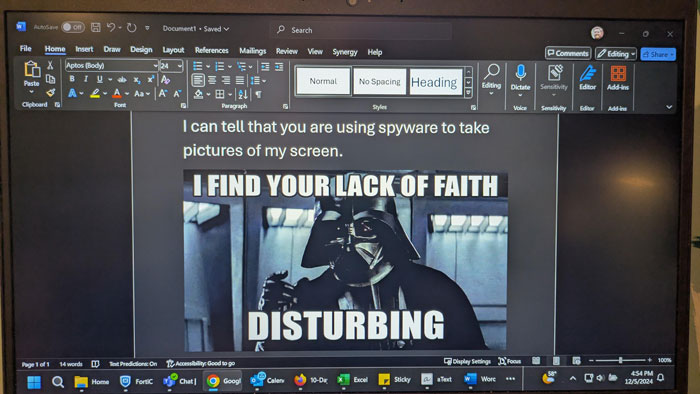This screenshot has width=700, height=394.
Task: Apply the Normal style
Action: tap(323, 81)
